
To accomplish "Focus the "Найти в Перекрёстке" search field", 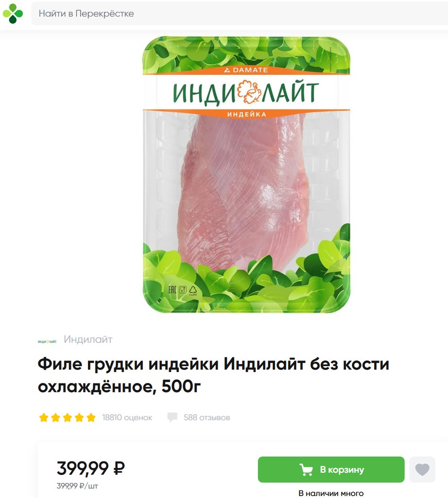I will pos(240,14).
